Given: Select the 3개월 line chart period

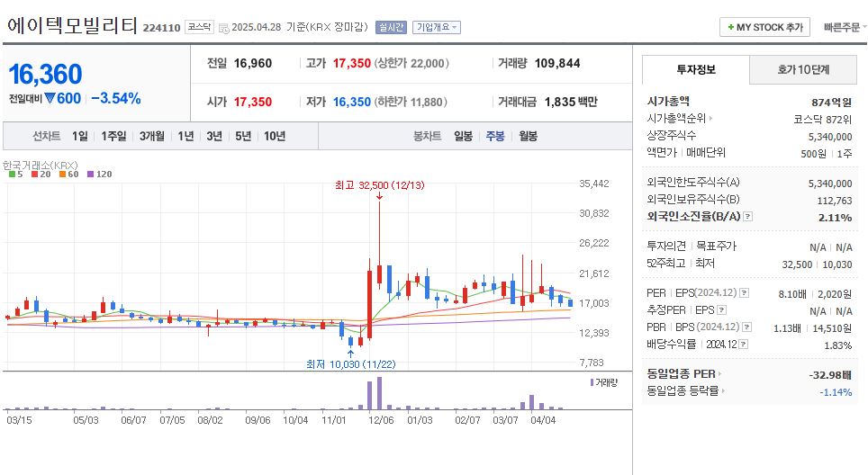Looking at the screenshot, I should (151, 136).
